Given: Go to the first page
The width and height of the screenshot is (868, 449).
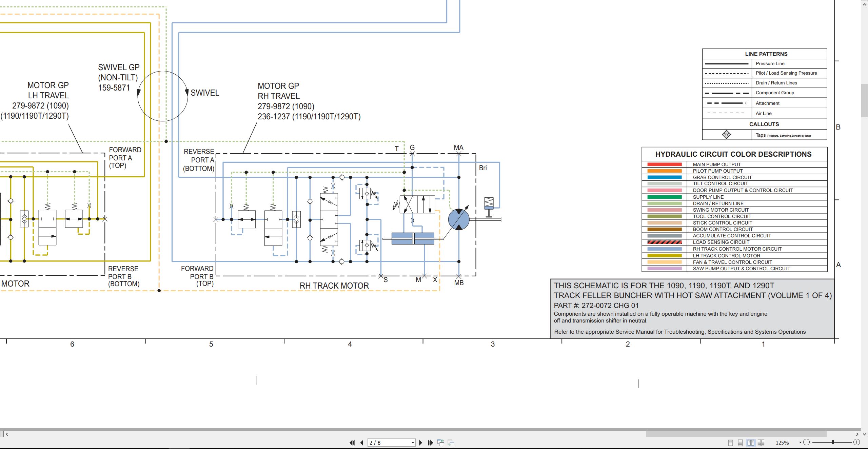Looking at the screenshot, I should click(352, 443).
